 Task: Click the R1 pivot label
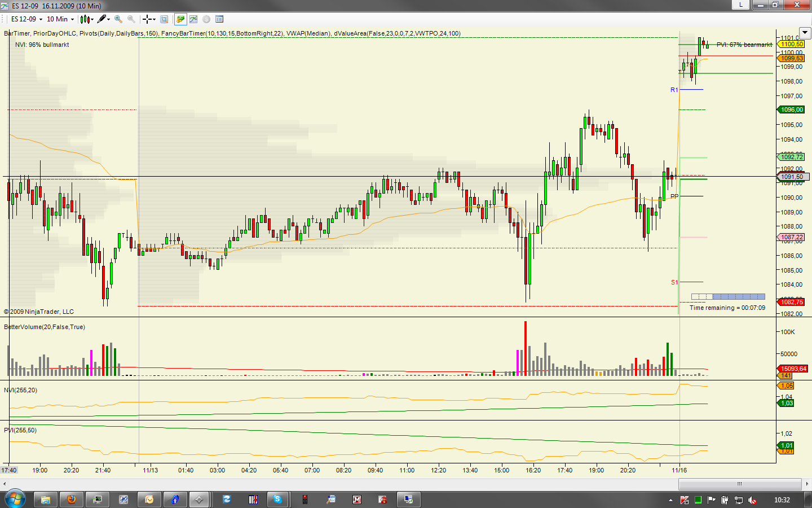tap(674, 90)
